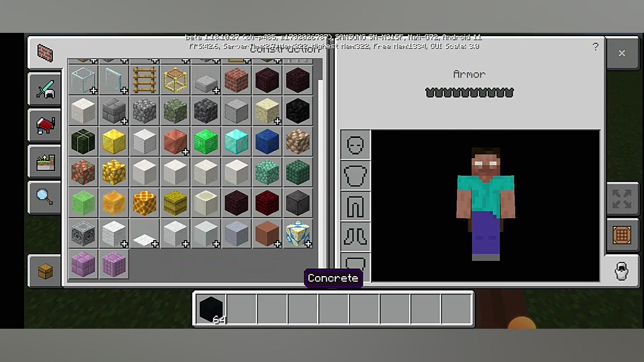
Task: Select the hay bale
Action: click(175, 203)
